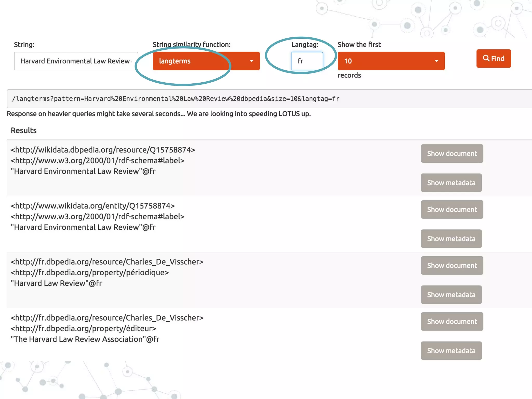Viewport: 532px width, 399px height.
Task: Focus the Langtag input field containing fr
Action: point(307,61)
